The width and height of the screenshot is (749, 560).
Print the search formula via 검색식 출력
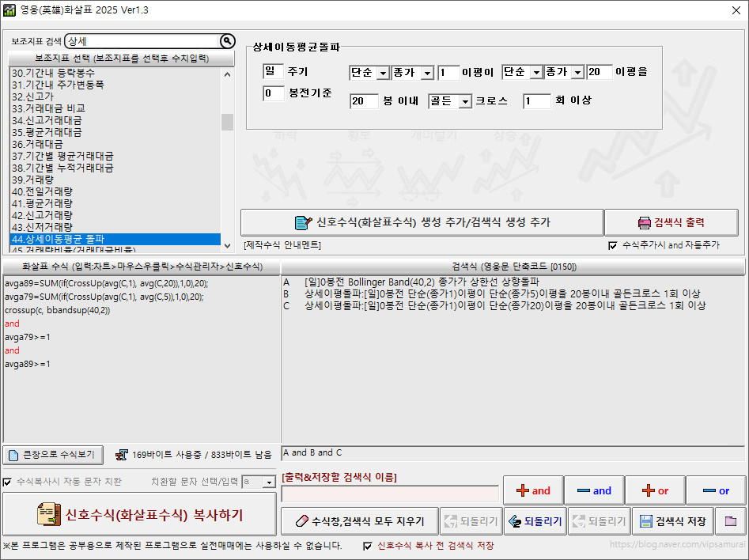click(x=671, y=222)
